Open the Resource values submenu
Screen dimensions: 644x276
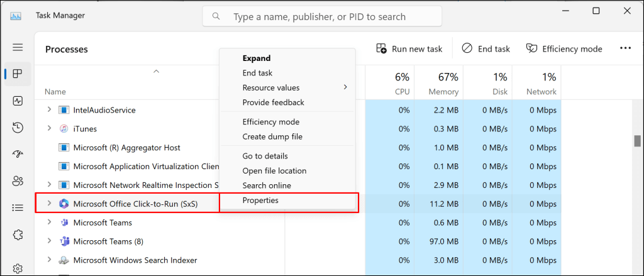[x=287, y=87]
